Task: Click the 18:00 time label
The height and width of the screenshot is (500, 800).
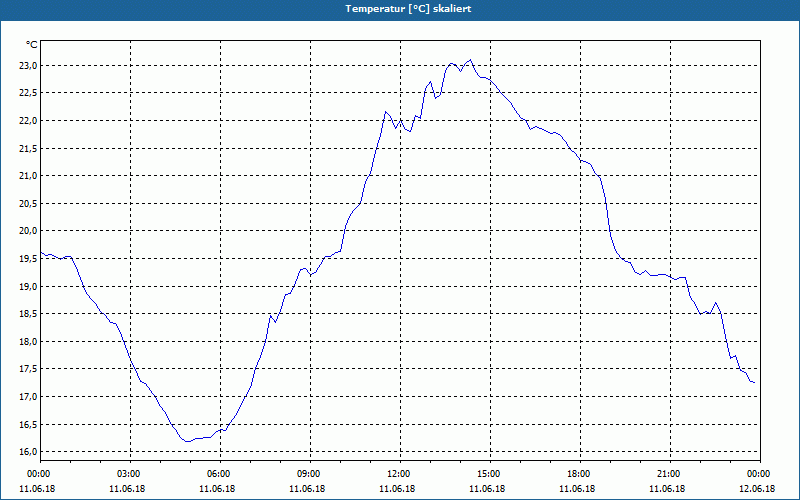Action: [x=580, y=474]
